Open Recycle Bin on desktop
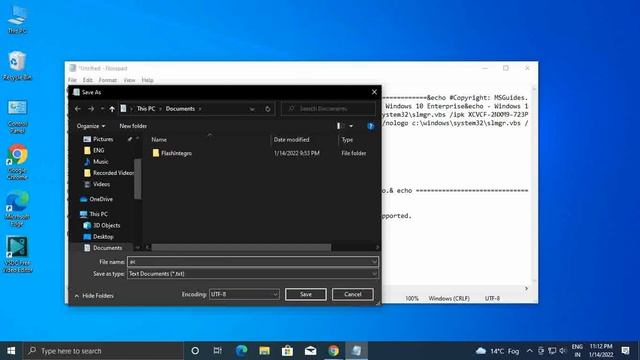 coord(17,65)
